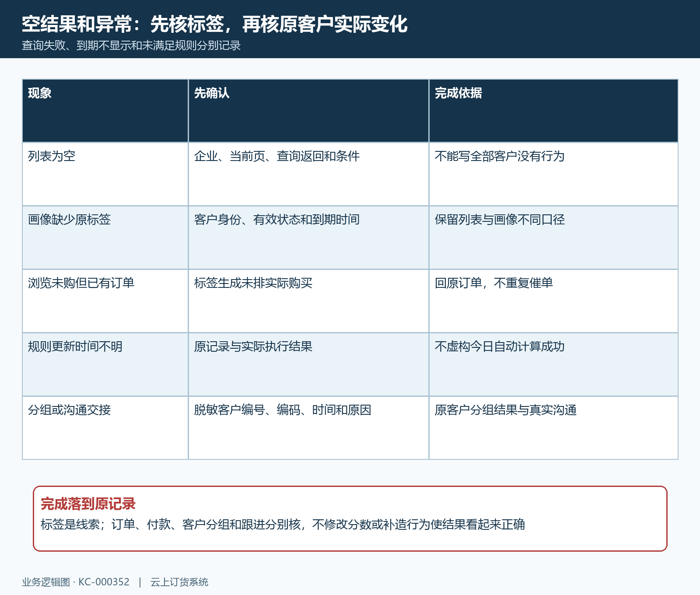Select the 列表为空 cell
The width and height of the screenshot is (700, 595).
tap(105, 174)
